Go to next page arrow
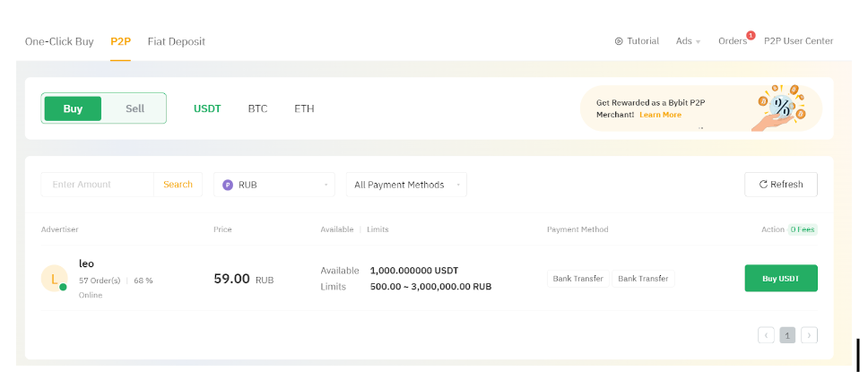The image size is (868, 380). click(x=809, y=335)
